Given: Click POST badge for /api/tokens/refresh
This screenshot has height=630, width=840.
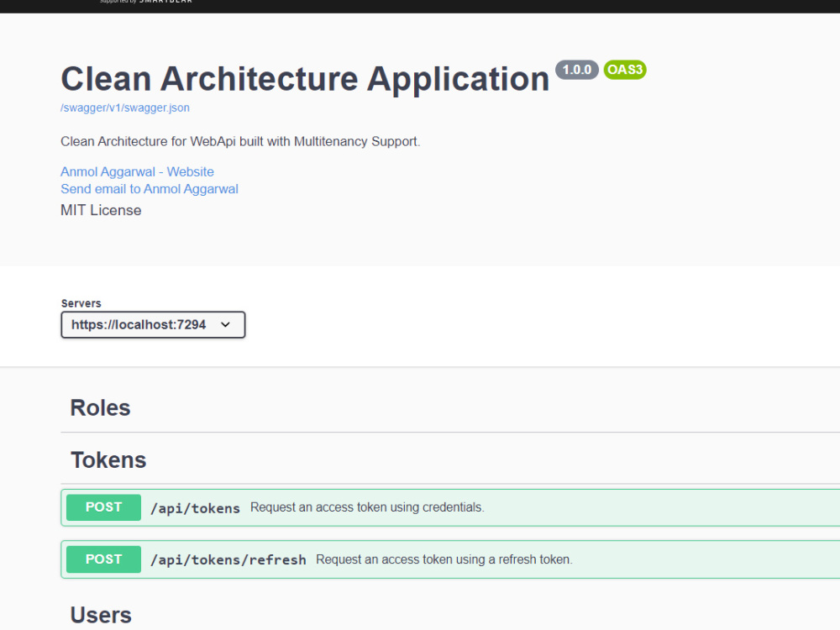Looking at the screenshot, I should [x=104, y=559].
